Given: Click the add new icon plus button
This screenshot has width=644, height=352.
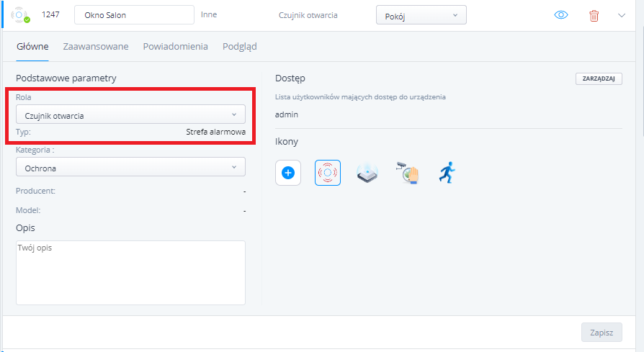Looking at the screenshot, I should [x=288, y=173].
